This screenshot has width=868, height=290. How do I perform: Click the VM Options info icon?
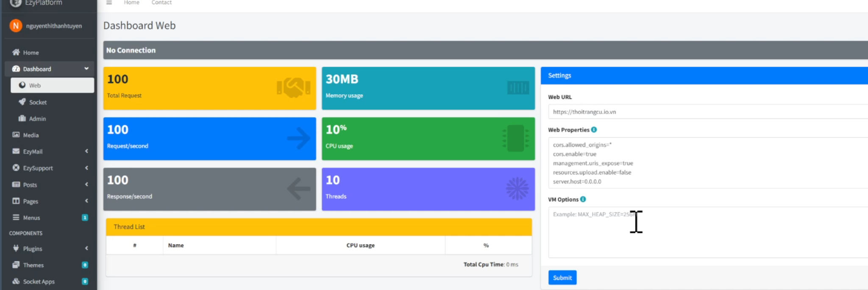[583, 199]
